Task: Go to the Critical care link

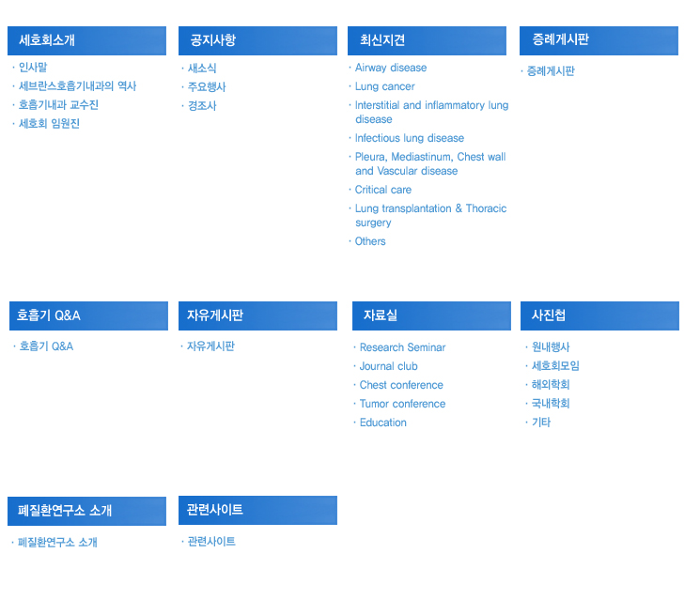Action: (382, 190)
